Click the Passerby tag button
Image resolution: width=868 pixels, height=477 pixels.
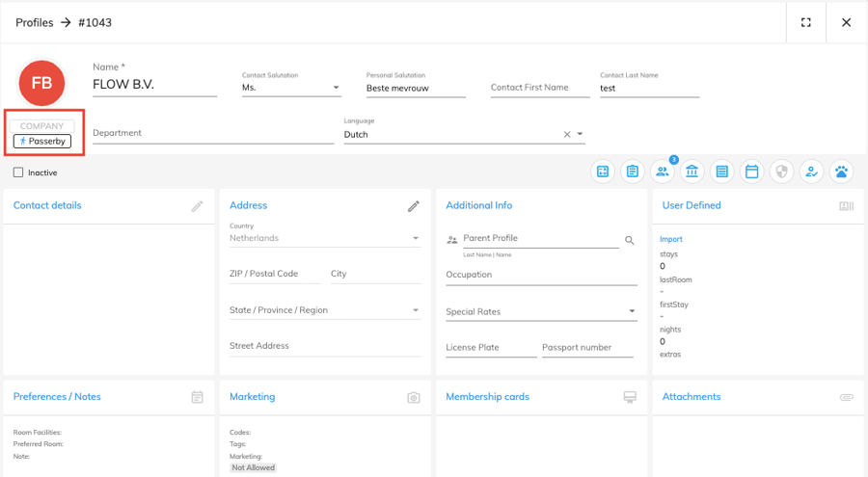(42, 142)
